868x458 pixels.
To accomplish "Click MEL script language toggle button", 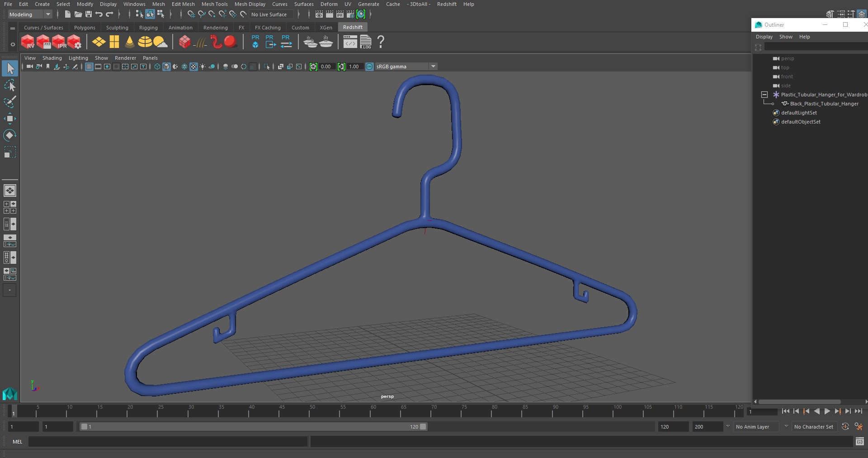I will tap(17, 442).
